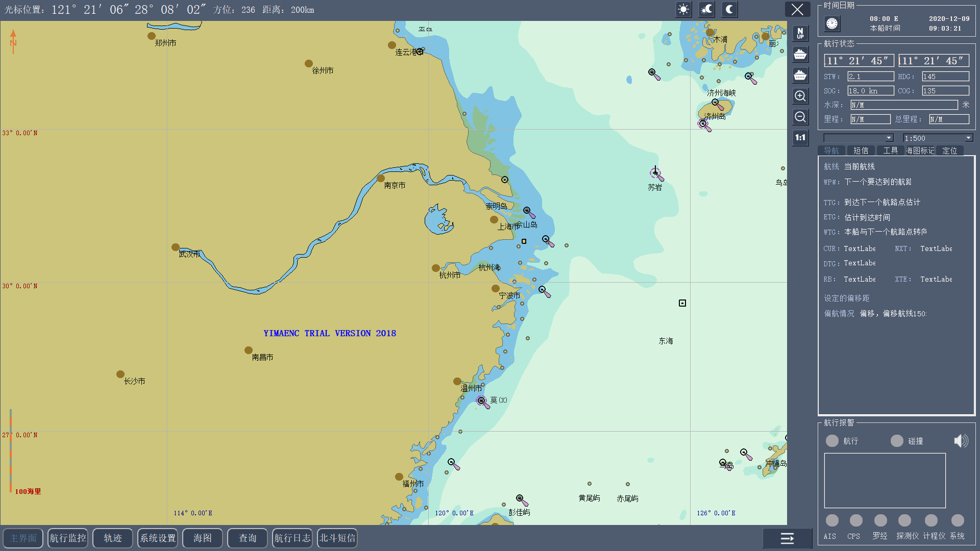This screenshot has height=551, width=980.
Task: Click the 东海 sea label on chart
Action: tap(666, 341)
